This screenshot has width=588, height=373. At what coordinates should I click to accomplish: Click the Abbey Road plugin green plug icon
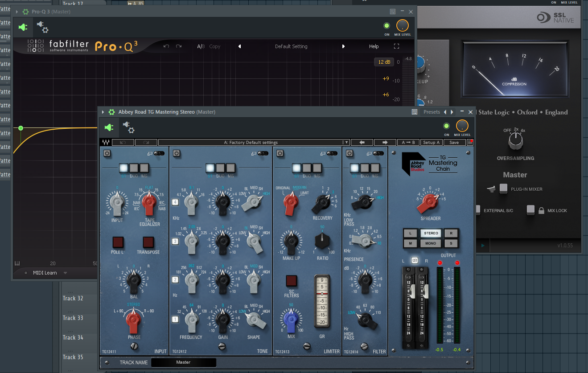109,128
